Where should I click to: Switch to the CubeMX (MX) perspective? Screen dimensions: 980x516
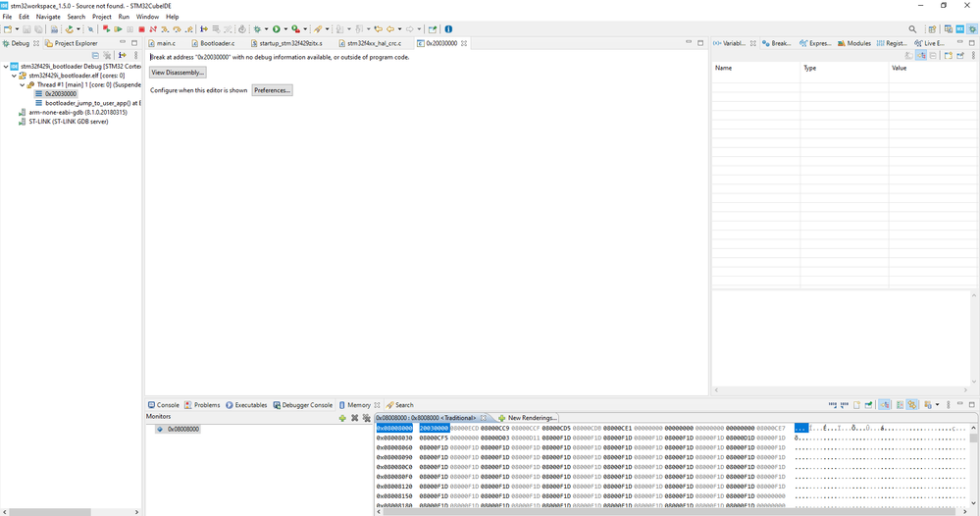pos(960,29)
